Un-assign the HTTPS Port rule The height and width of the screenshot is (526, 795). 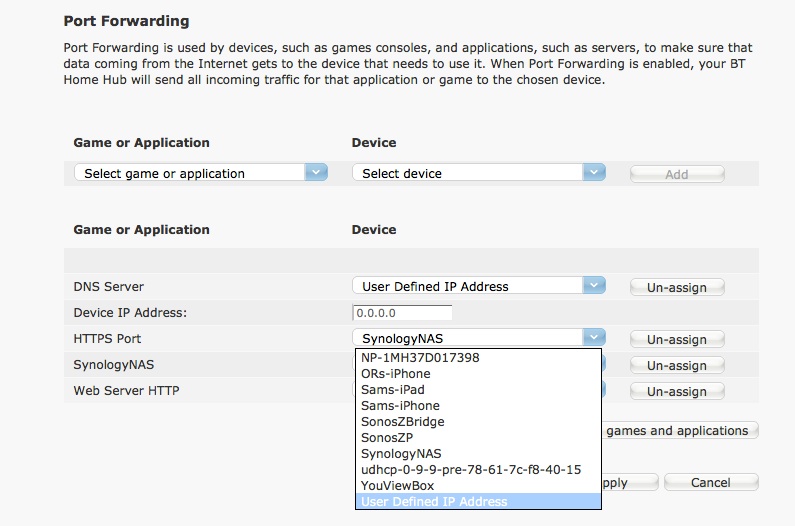point(676,340)
